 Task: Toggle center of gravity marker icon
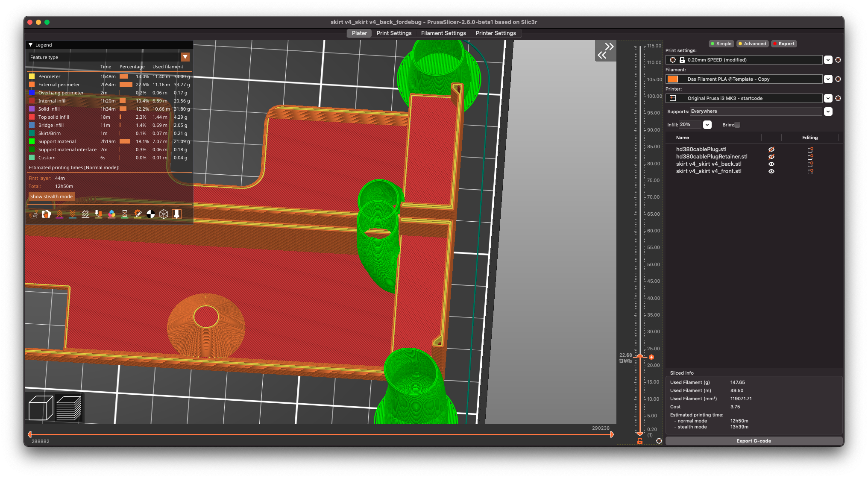pyautogui.click(x=151, y=214)
